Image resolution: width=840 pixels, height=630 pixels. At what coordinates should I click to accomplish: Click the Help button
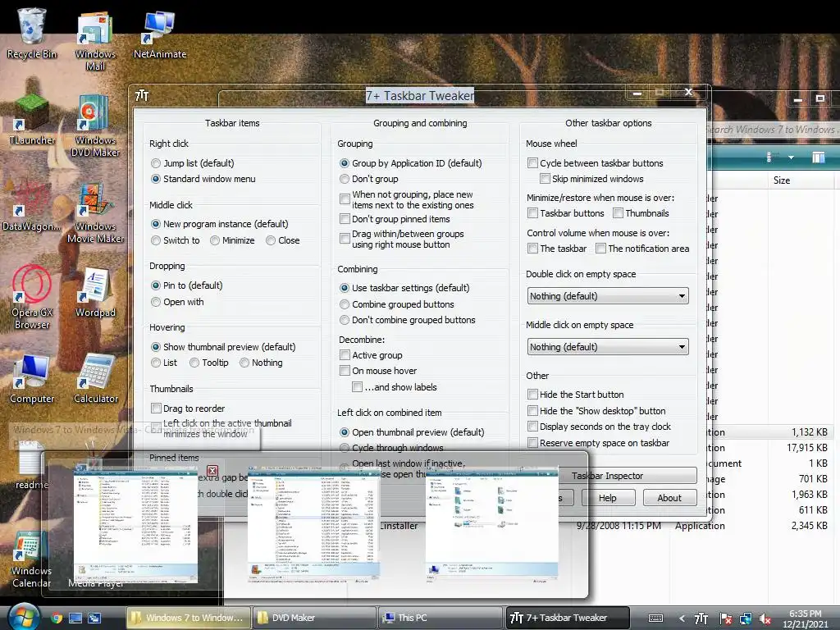608,498
